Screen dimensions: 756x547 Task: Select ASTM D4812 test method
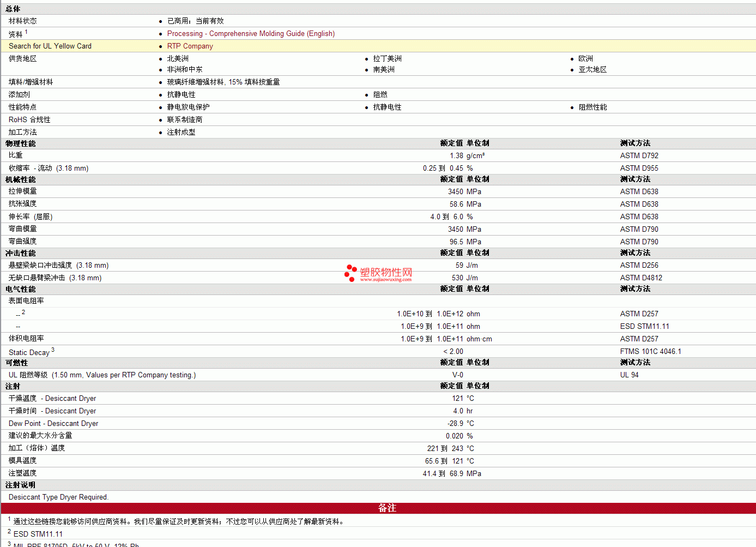pyautogui.click(x=641, y=278)
